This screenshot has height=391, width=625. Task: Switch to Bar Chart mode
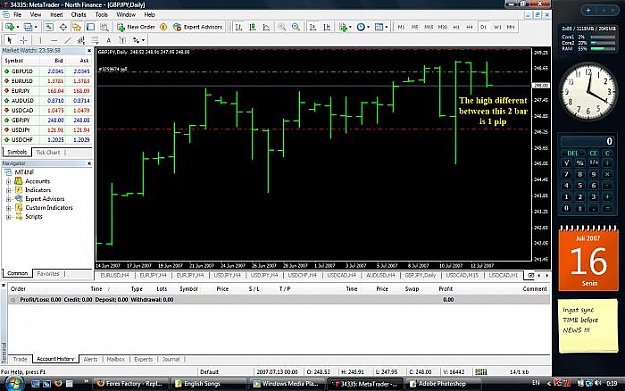[239, 27]
